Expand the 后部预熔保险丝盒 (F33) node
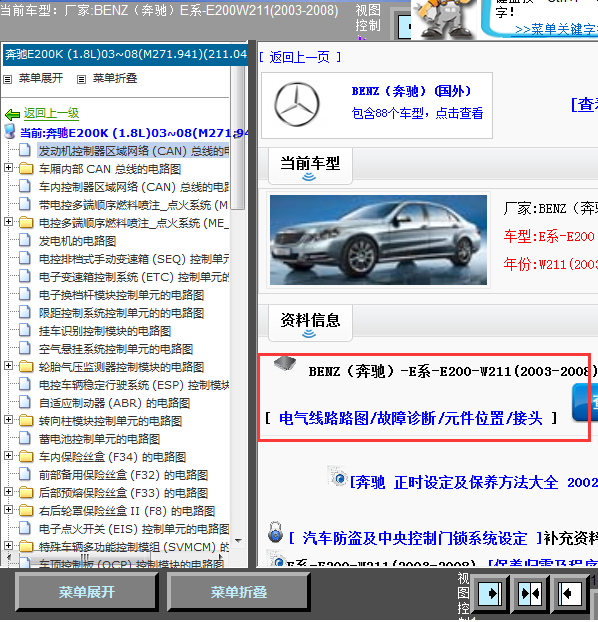The width and height of the screenshot is (598, 622). 8,491
